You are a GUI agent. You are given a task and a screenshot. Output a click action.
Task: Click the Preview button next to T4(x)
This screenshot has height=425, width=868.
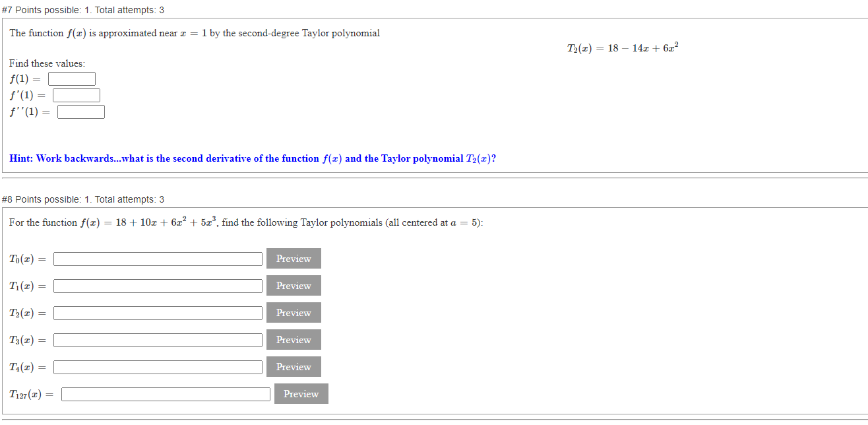(x=293, y=366)
